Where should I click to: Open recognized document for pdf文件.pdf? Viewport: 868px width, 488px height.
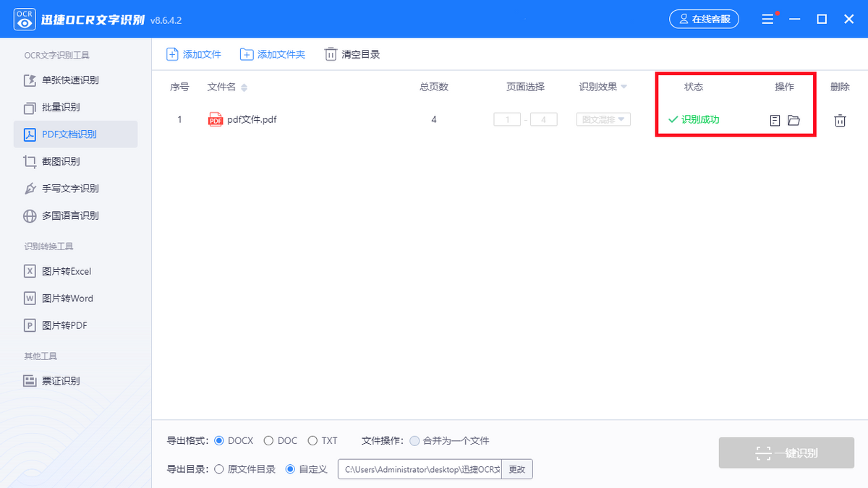[775, 120]
